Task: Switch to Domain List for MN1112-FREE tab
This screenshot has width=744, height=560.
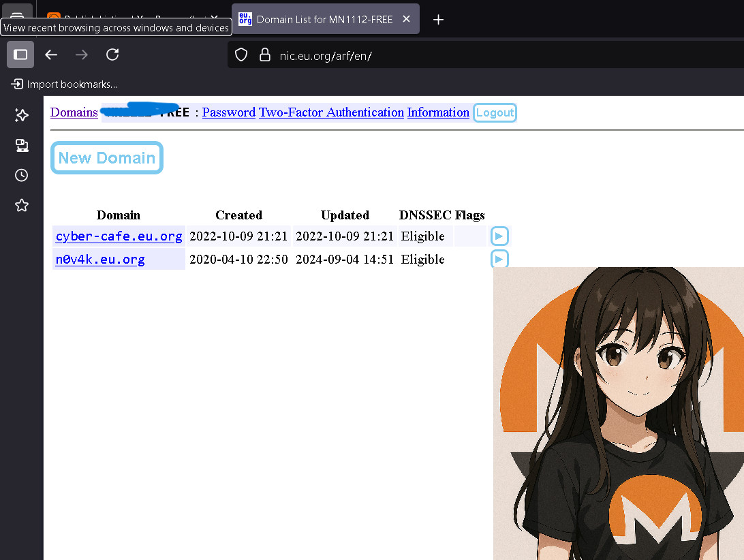Action: (325, 19)
